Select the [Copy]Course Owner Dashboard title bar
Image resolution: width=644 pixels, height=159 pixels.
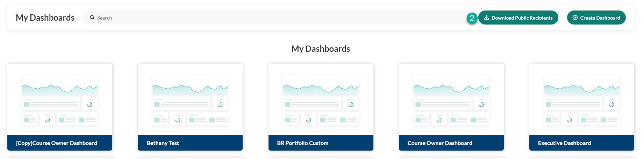60,143
